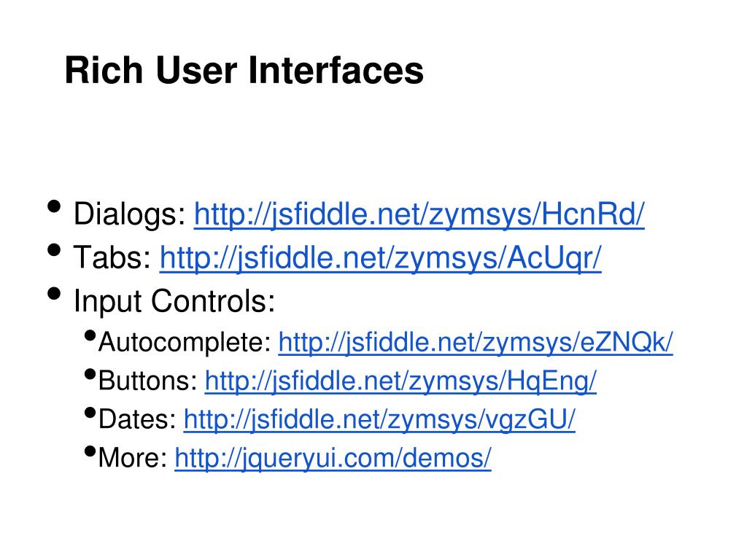This screenshot has height=560, width=747.
Task: Select the 'More:' label text
Action: [133, 458]
